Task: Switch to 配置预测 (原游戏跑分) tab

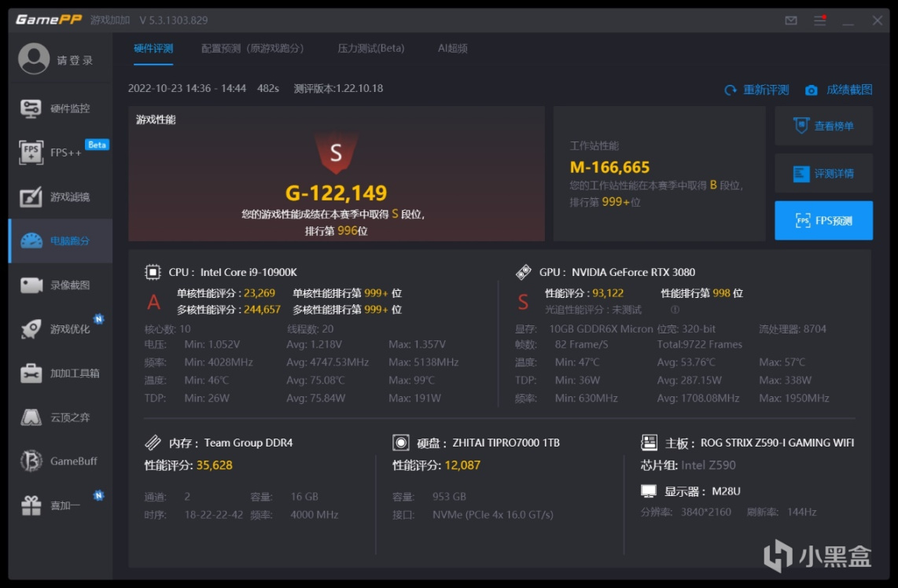Action: pos(252,49)
